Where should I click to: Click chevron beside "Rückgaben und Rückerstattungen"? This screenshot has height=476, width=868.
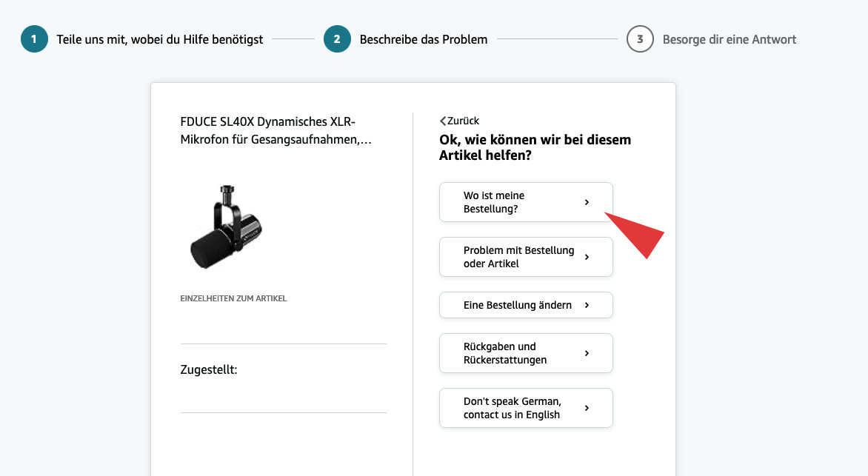587,353
